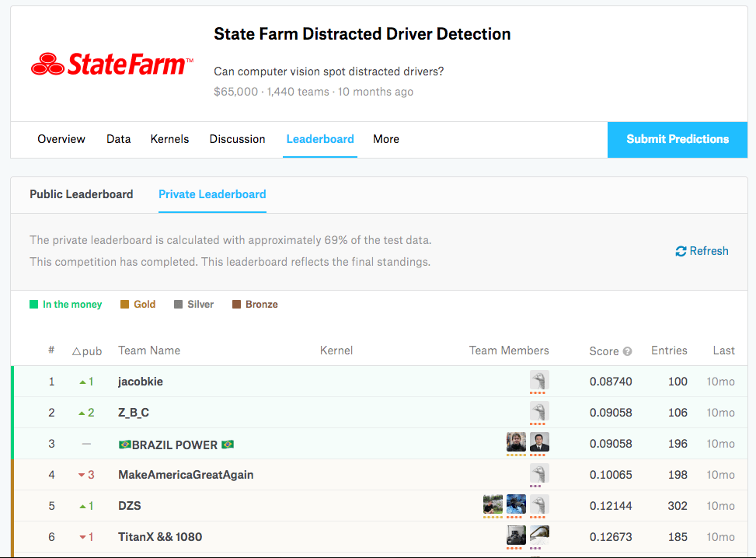Click the up 2 rank change for Z_B_C
756x558 pixels.
pos(86,413)
